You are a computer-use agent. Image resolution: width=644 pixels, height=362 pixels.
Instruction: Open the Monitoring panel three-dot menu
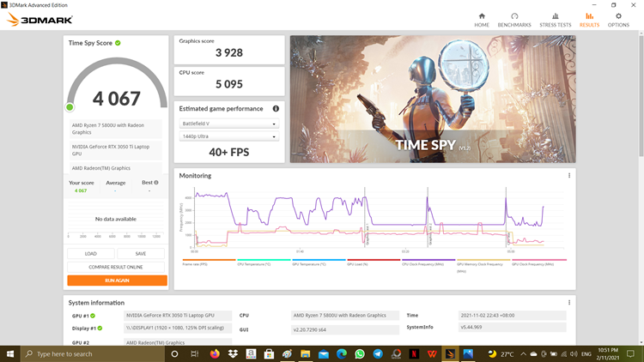click(x=569, y=176)
